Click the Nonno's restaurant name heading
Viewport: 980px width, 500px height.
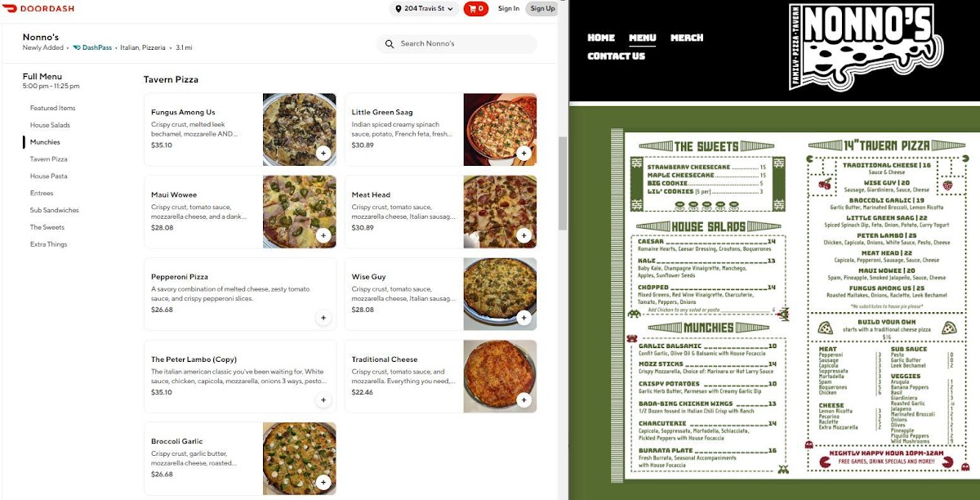41,37
